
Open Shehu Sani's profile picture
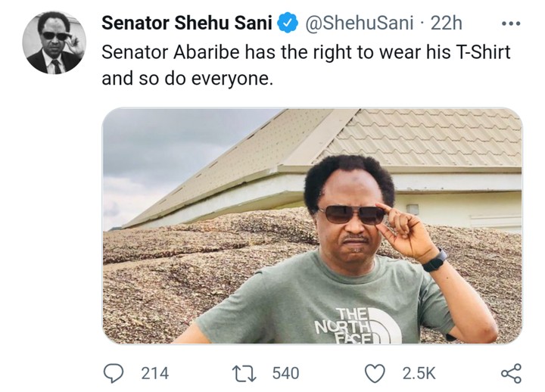(54, 42)
